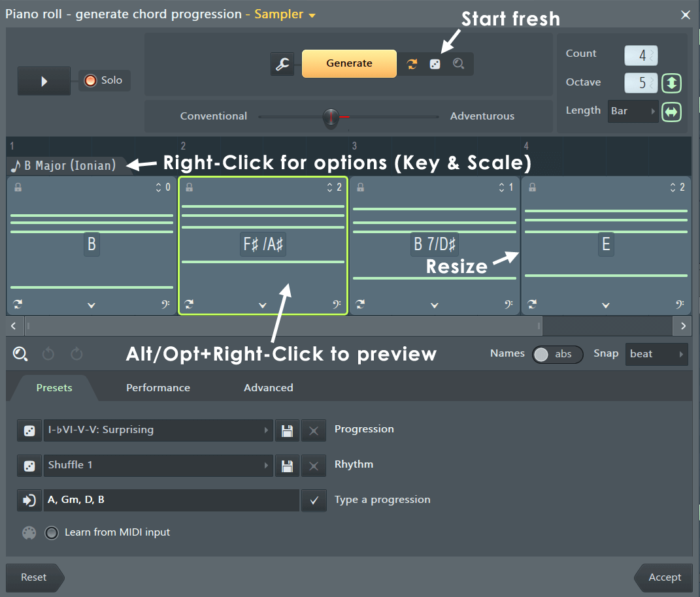
Task: Click the wrench settings icon beside Generate
Action: (282, 64)
